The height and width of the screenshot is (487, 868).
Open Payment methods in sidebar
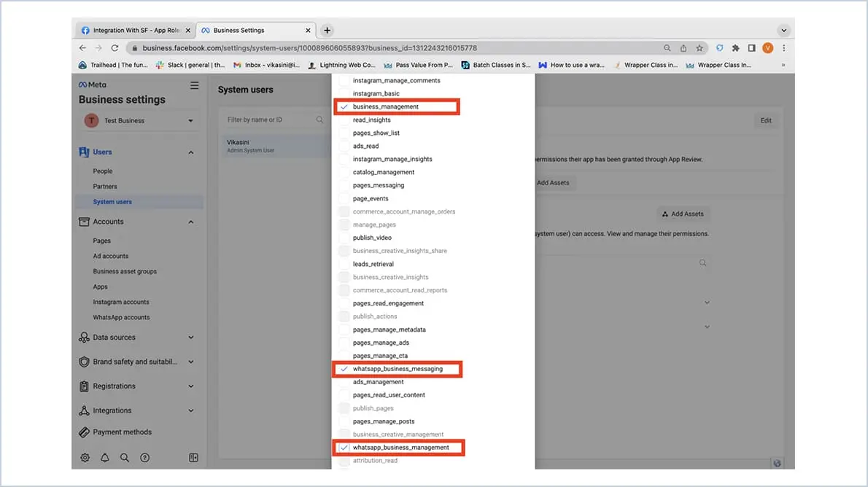point(116,432)
